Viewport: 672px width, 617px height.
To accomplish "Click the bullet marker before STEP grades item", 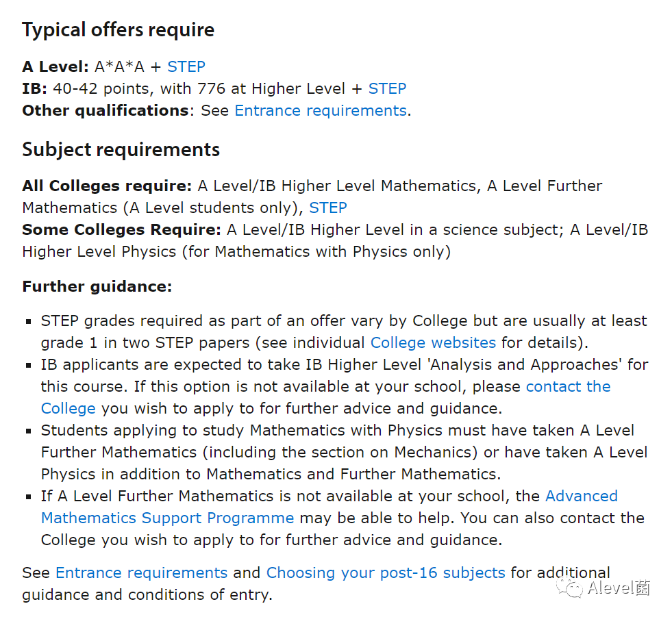I will [x=29, y=321].
